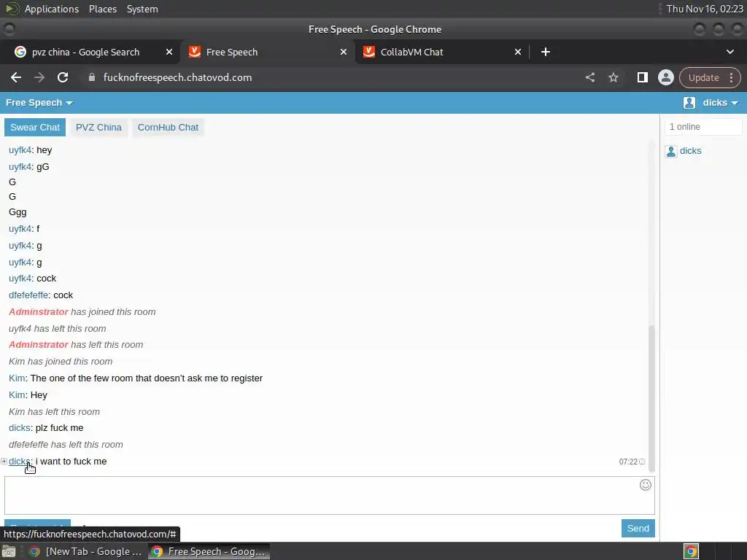This screenshot has width=747, height=560.
Task: Click the uyfk4 username on the hey message
Action: point(20,150)
